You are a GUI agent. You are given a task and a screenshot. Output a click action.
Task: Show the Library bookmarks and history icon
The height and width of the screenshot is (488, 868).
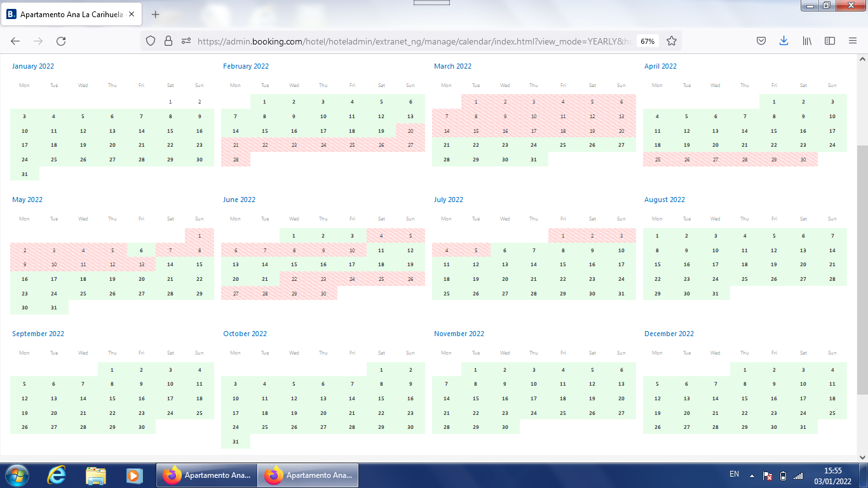coord(807,41)
